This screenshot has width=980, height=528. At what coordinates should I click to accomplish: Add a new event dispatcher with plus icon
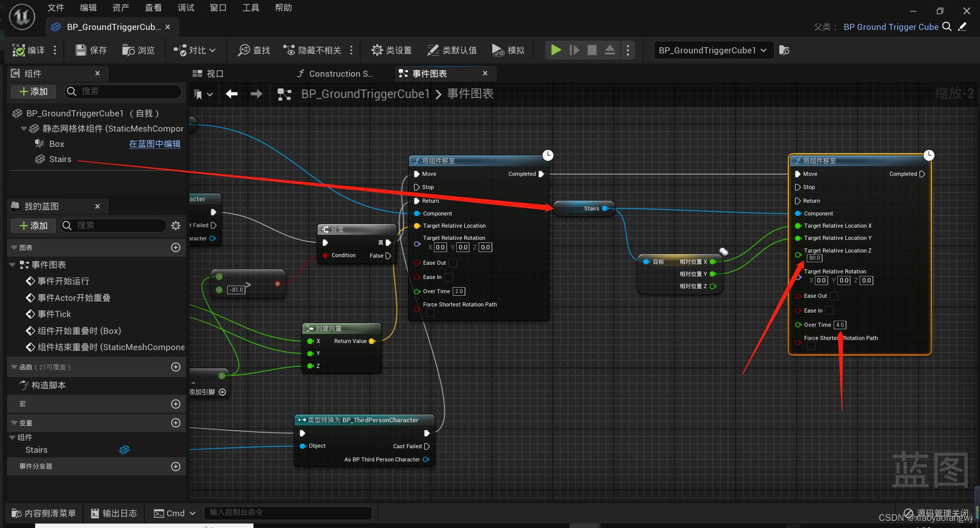coord(176,467)
